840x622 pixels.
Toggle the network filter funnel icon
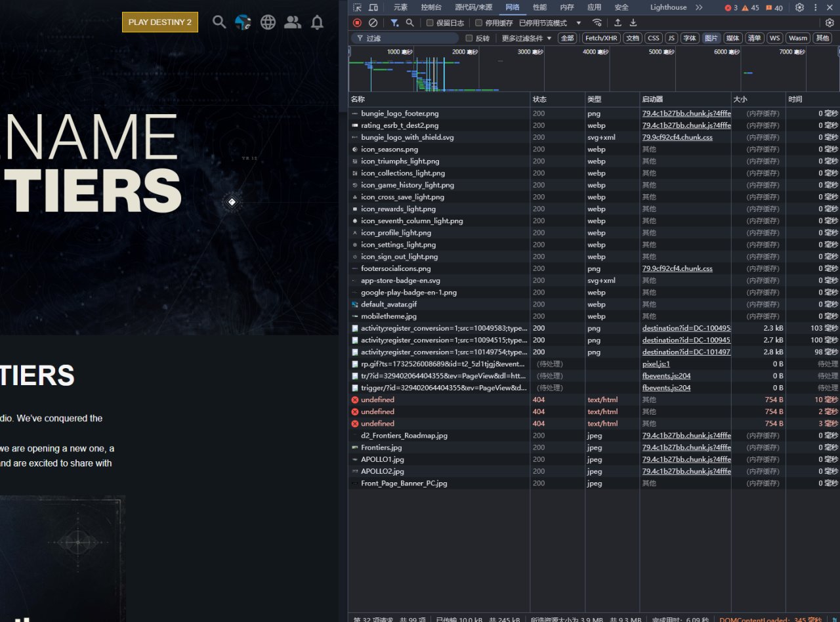coord(394,22)
